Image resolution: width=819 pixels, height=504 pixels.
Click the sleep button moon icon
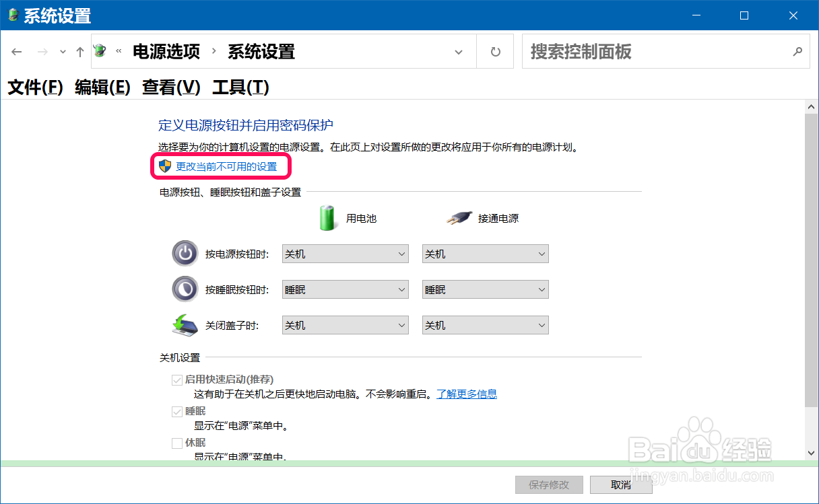[x=185, y=289]
